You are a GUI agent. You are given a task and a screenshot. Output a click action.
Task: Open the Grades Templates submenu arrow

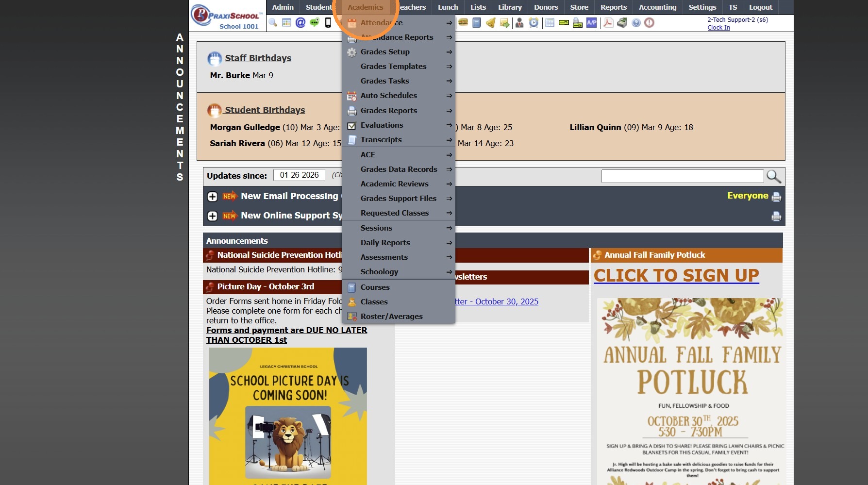coord(449,67)
